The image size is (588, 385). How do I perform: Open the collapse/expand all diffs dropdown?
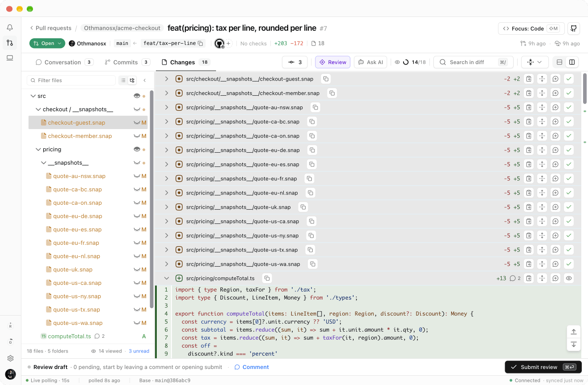[535, 62]
